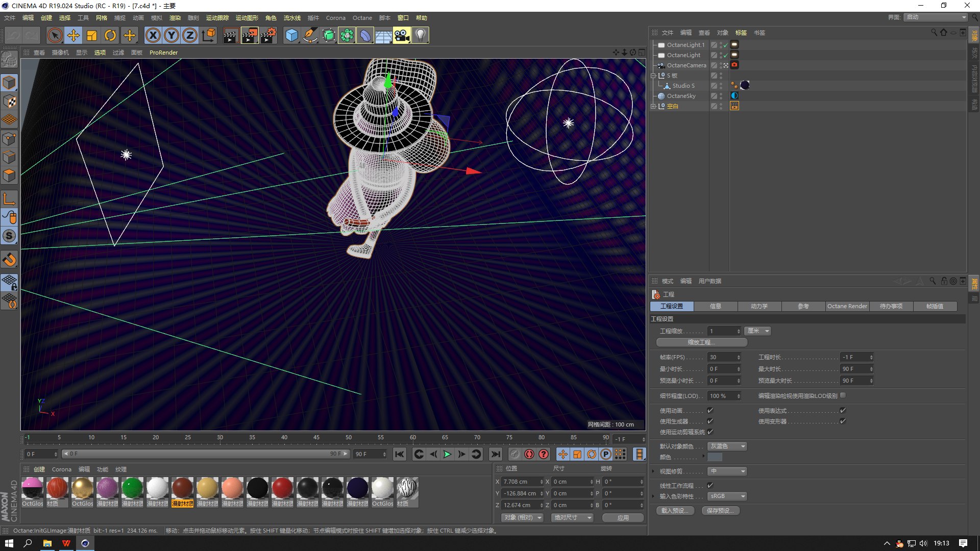Toggle auto keying question mark button
This screenshot has height=551, width=980.
click(x=544, y=454)
